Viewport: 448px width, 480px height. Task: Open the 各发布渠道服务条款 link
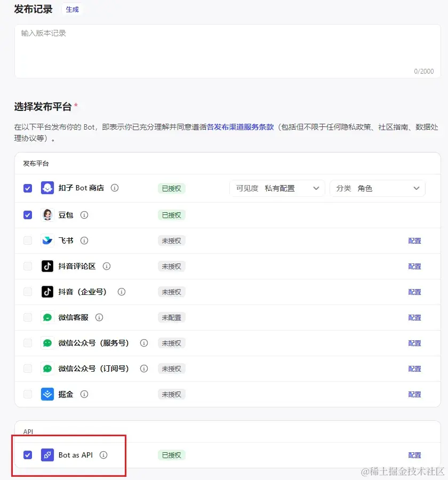click(241, 127)
